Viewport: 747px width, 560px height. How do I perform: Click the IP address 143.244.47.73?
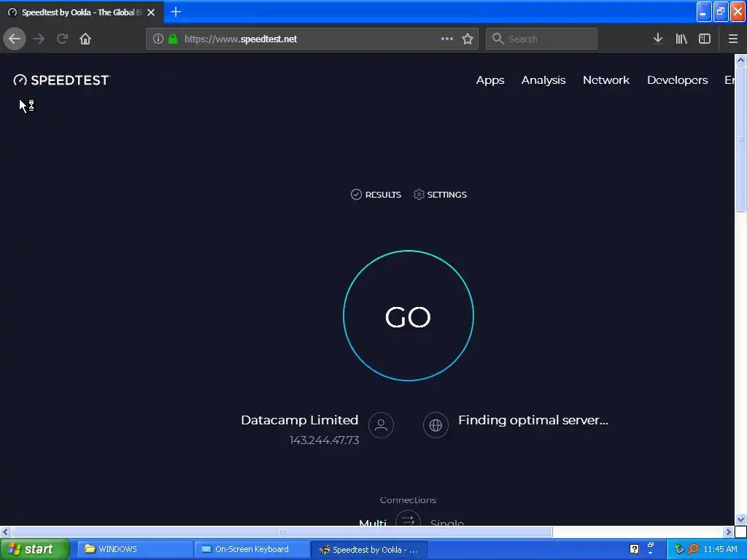325,440
